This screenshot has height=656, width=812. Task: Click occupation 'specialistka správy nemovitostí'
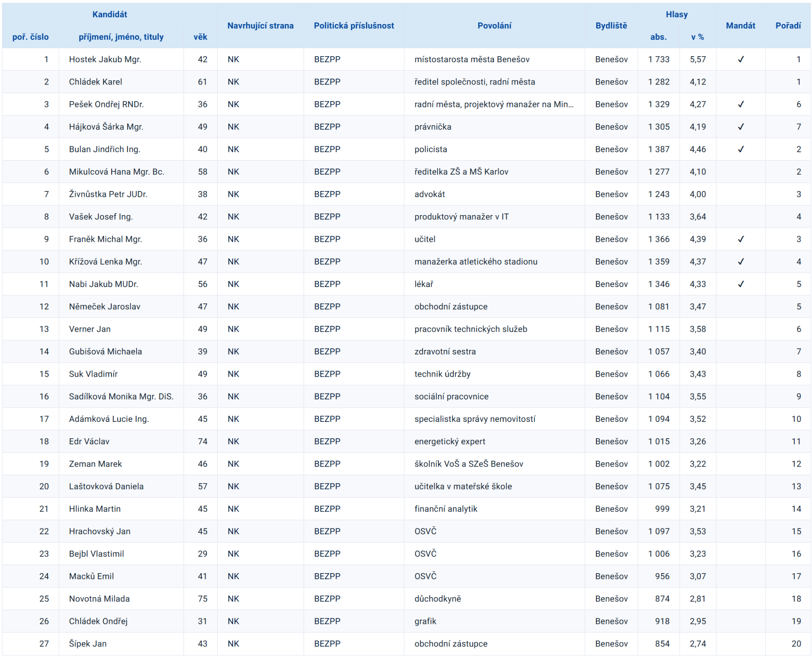point(475,419)
